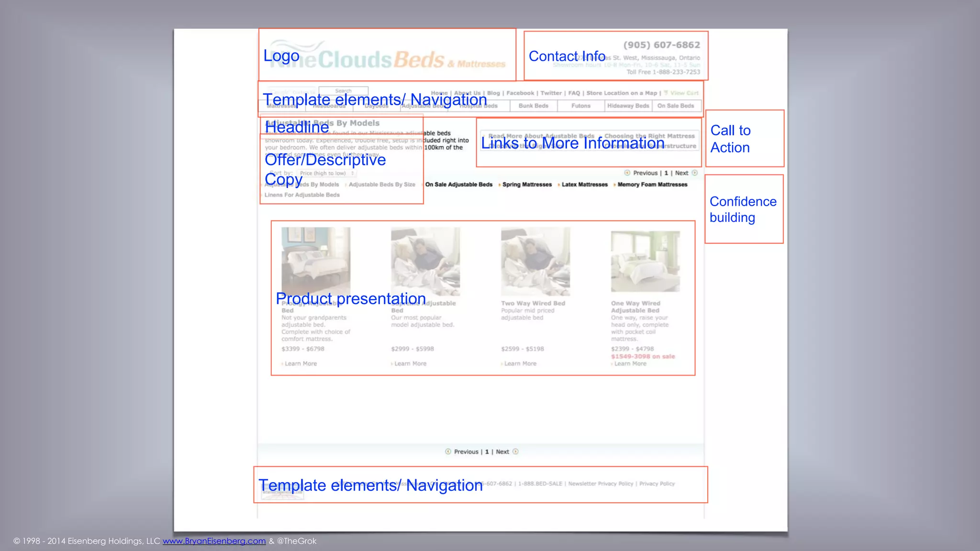Image resolution: width=980 pixels, height=551 pixels.
Task: Open Linens For Adjustable Beds link
Action: tap(302, 195)
